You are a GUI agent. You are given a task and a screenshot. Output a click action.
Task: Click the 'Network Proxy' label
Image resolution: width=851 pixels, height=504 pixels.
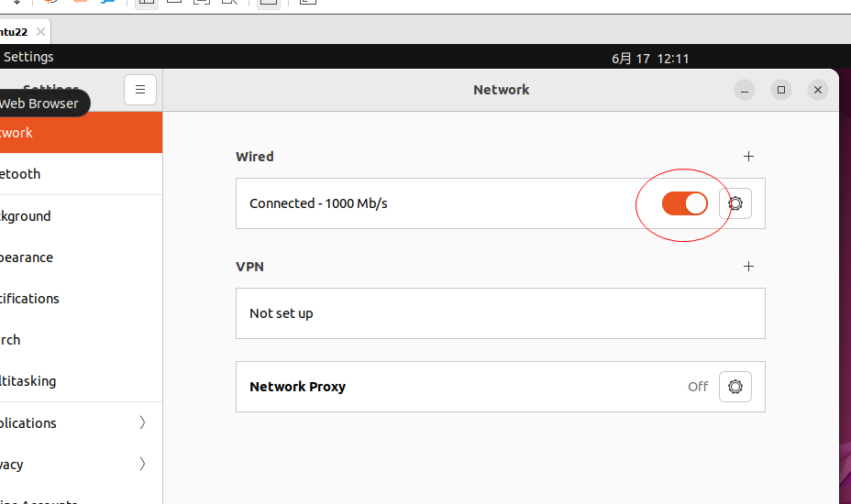coord(297,387)
